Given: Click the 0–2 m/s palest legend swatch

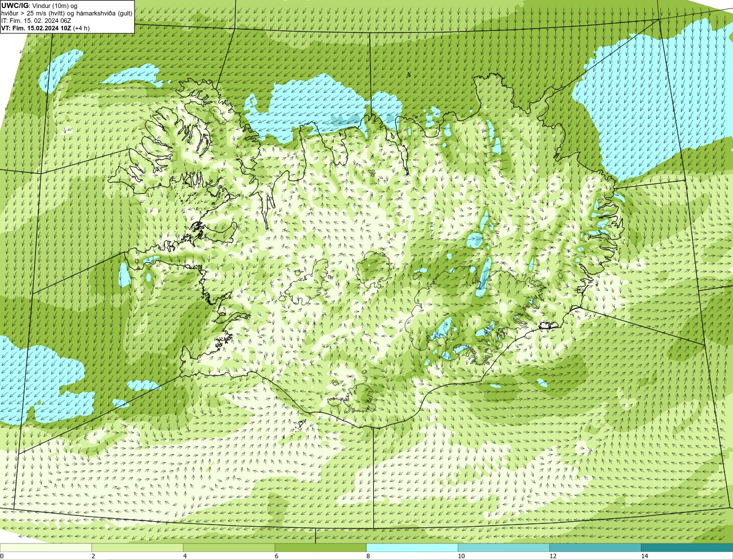Looking at the screenshot, I should click(46, 547).
